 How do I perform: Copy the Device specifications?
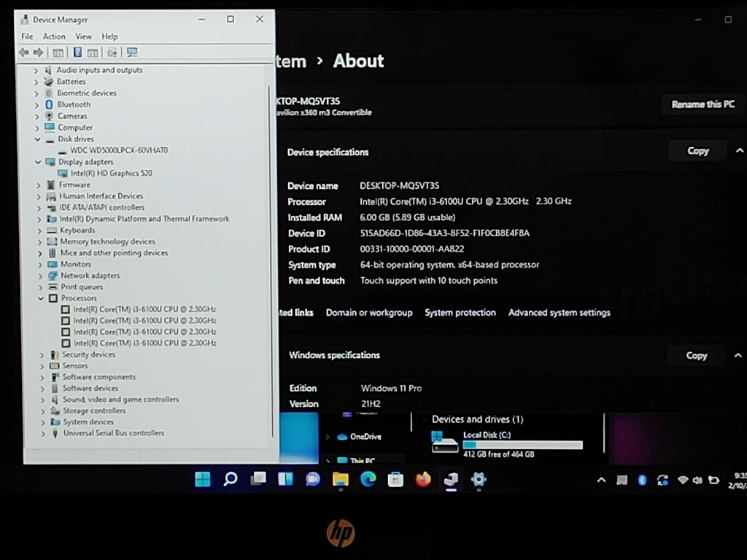[x=698, y=151]
